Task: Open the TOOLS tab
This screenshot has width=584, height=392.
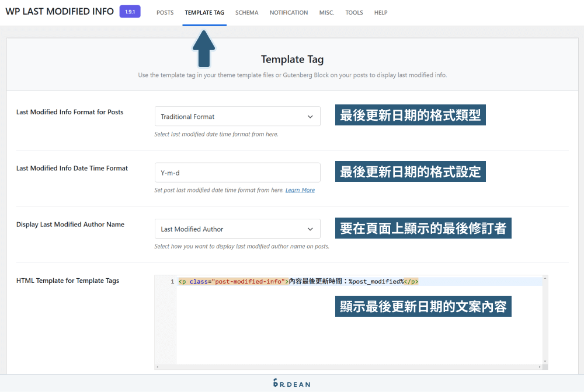Action: tap(354, 12)
